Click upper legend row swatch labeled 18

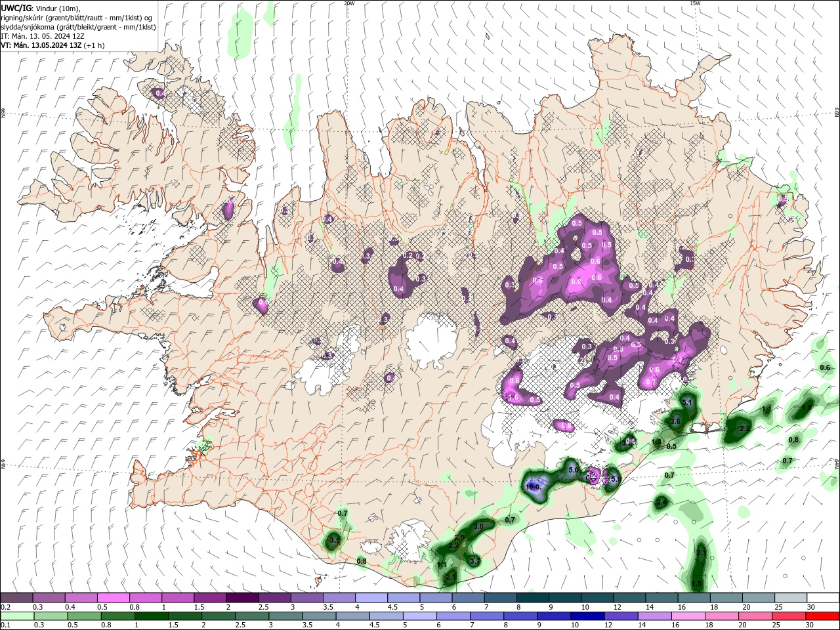(x=726, y=598)
